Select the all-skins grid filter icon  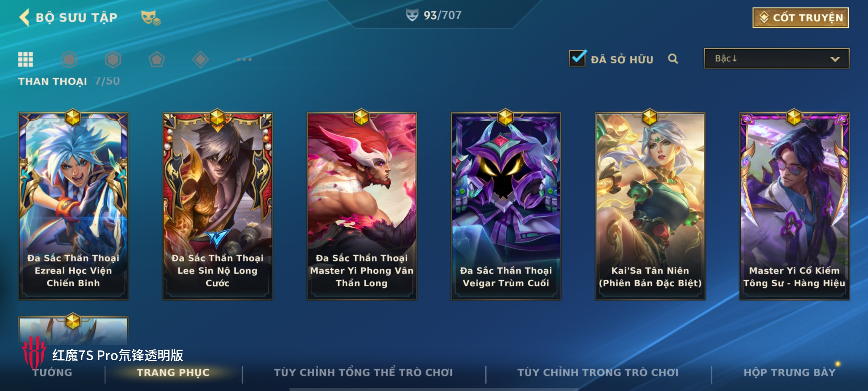click(x=26, y=59)
